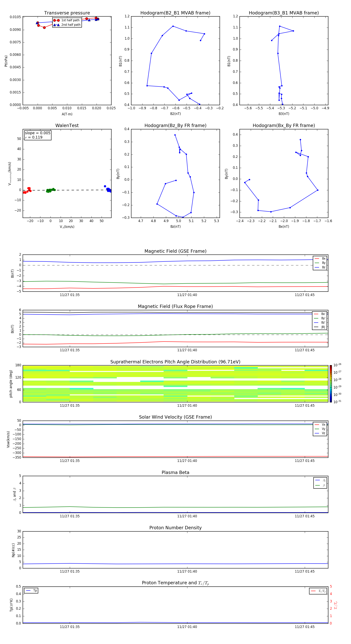Viewport: 351px width, 644px height.
Task: Click the 'Magnetic Field (GSE Frame)' title
Action: [175, 251]
